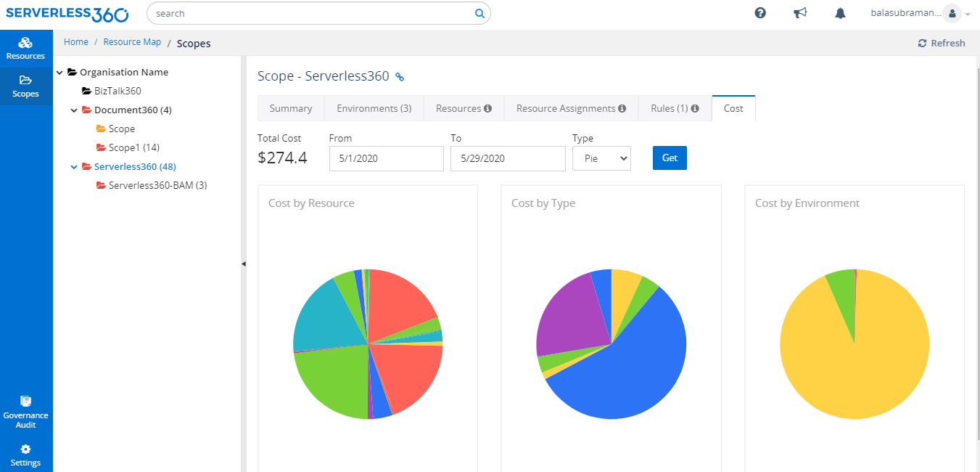Click the blue Get button
The height and width of the screenshot is (472, 980).
coord(670,158)
